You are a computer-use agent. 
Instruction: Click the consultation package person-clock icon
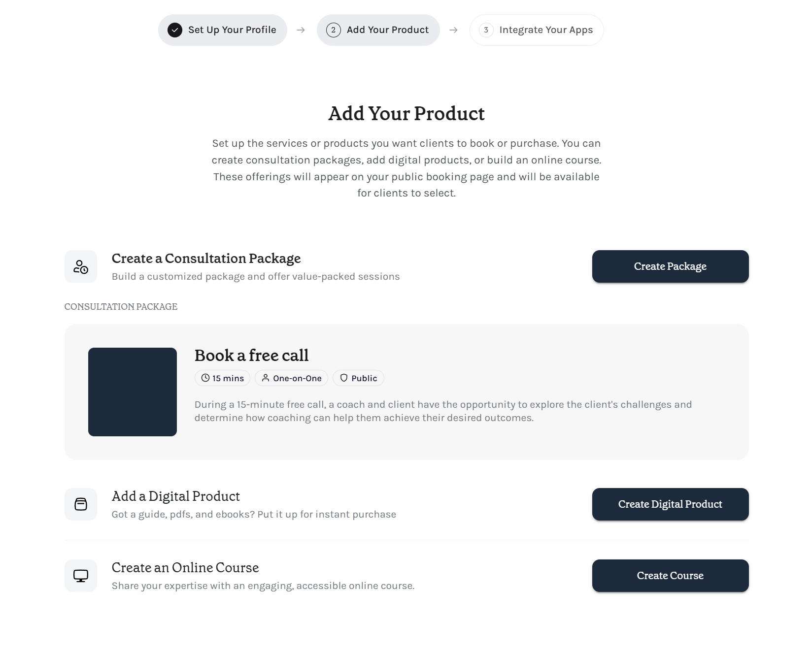point(81,266)
